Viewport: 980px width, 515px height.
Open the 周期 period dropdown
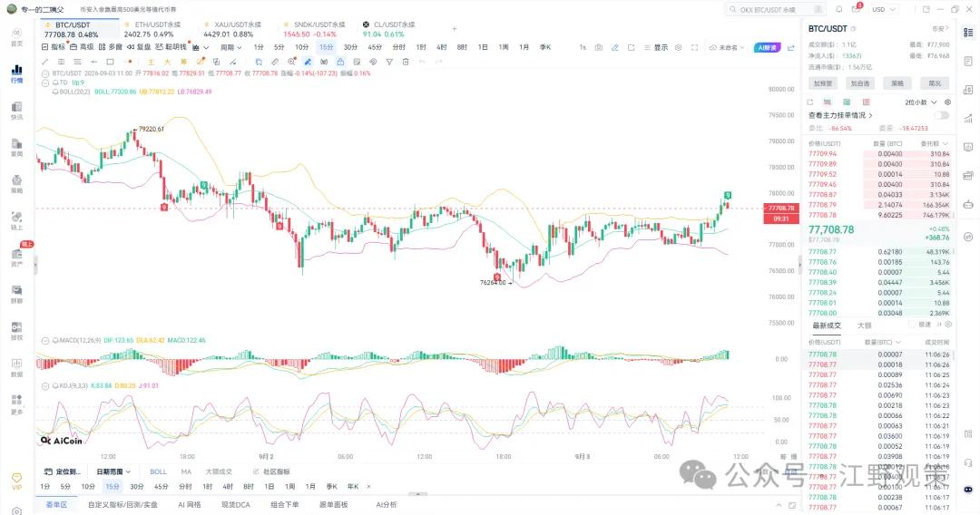[230, 47]
